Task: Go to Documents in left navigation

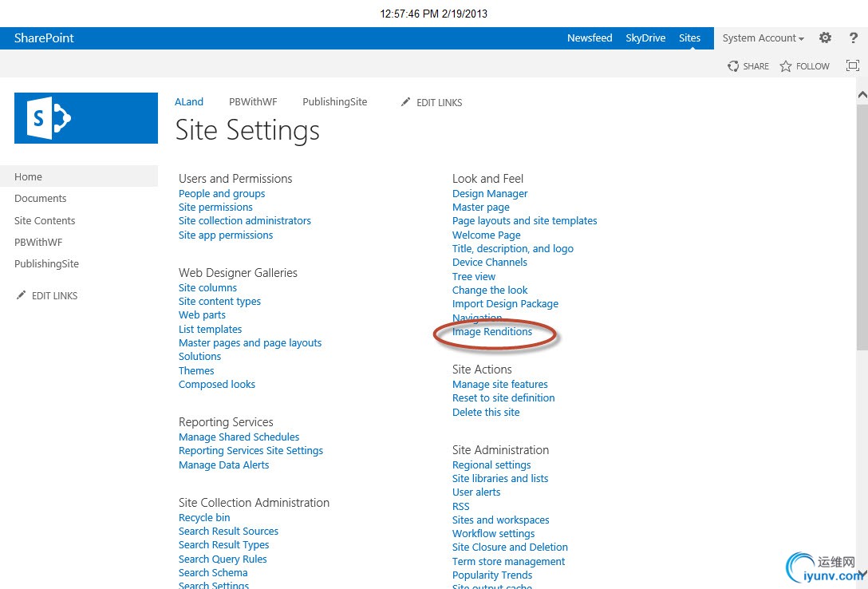Action: (x=41, y=198)
